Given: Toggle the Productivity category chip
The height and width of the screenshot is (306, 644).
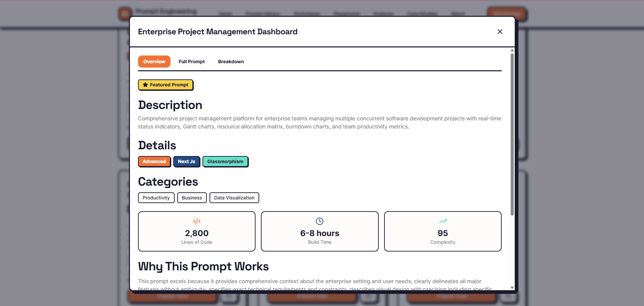Looking at the screenshot, I should tap(156, 198).
